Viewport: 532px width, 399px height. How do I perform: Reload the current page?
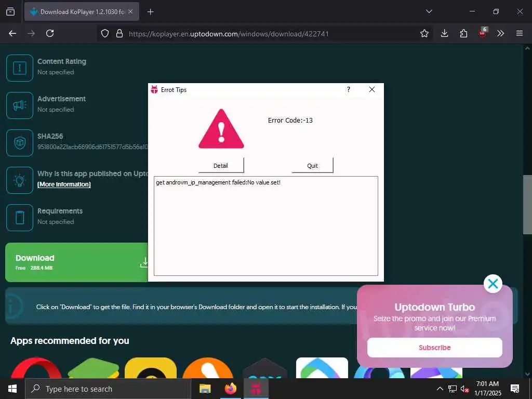[50, 33]
